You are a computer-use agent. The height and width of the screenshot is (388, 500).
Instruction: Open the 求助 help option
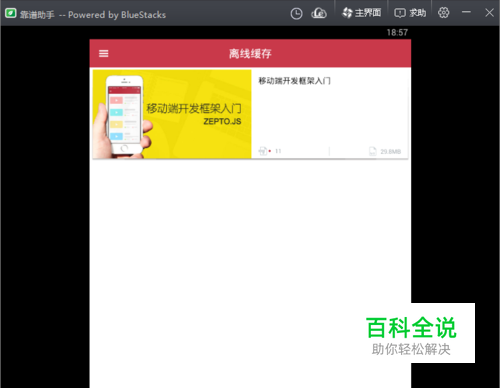(x=410, y=13)
